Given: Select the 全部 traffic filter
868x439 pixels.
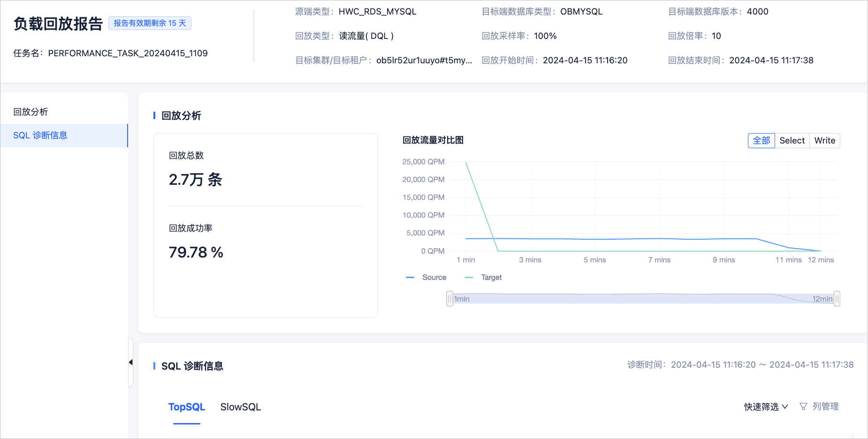Looking at the screenshot, I should [x=761, y=141].
